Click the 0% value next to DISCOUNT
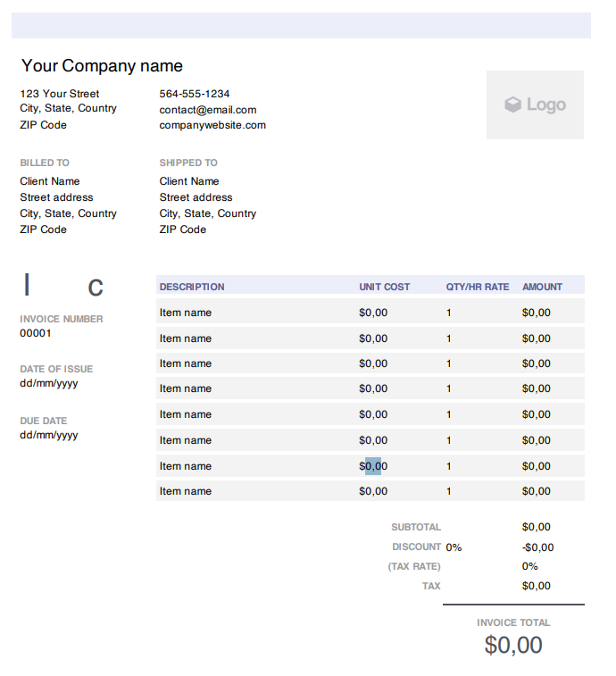Viewport: 616px width, 676px height. pyautogui.click(x=454, y=547)
